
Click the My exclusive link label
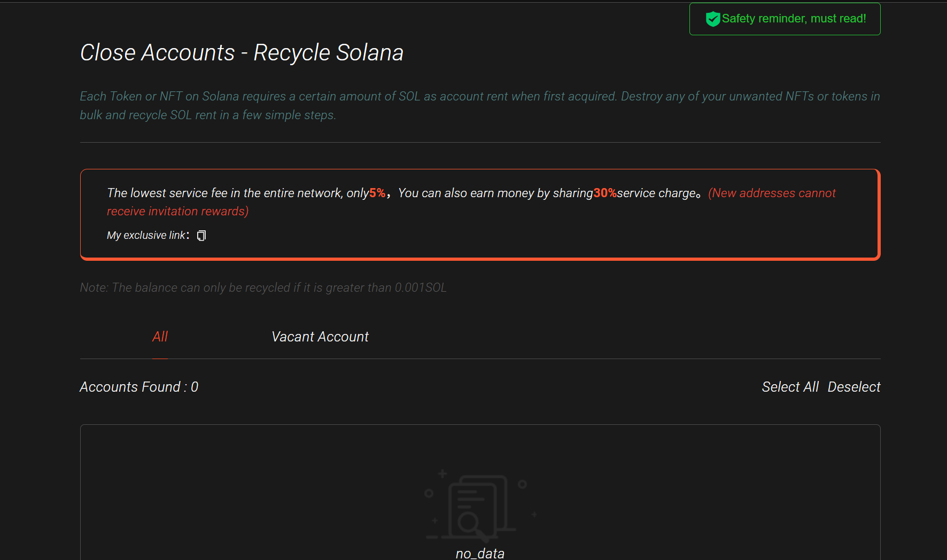[148, 236]
